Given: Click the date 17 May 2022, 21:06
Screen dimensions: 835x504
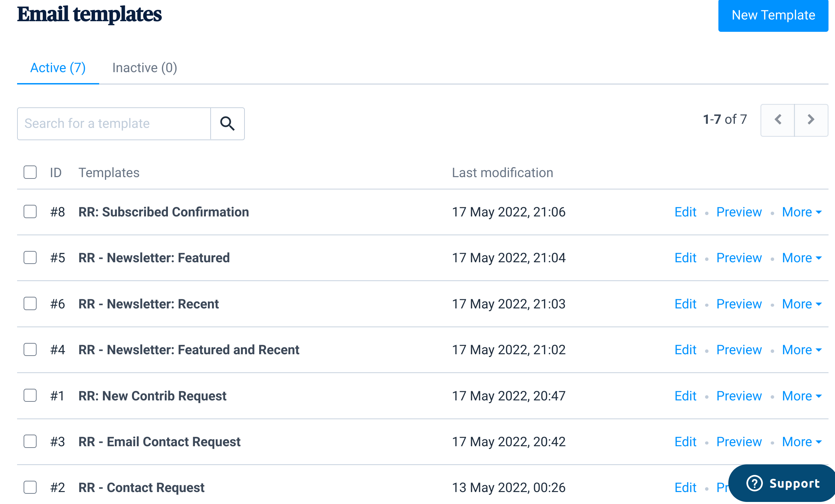Looking at the screenshot, I should [508, 212].
